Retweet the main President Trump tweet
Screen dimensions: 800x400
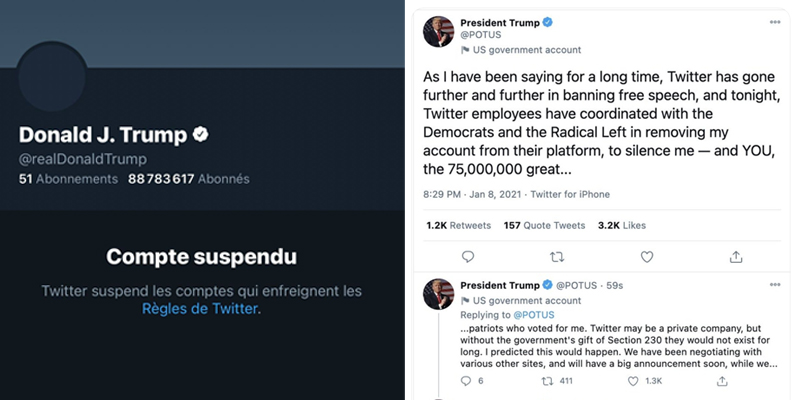(x=557, y=257)
